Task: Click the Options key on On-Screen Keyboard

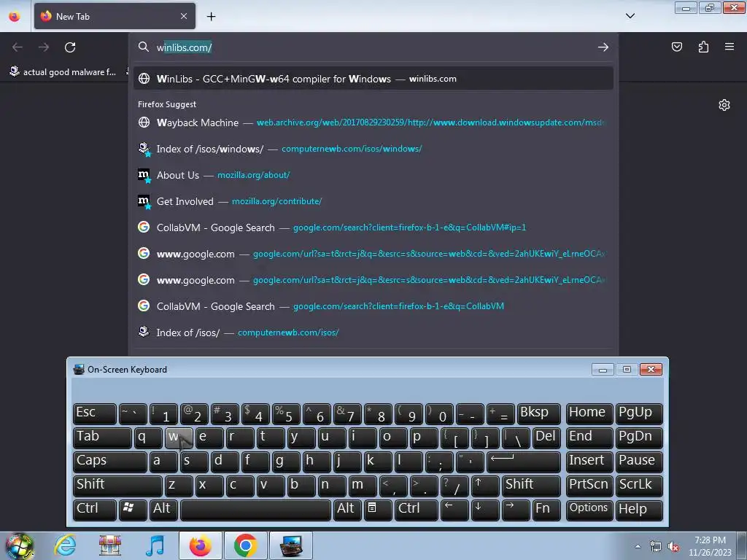Action: tap(589, 509)
